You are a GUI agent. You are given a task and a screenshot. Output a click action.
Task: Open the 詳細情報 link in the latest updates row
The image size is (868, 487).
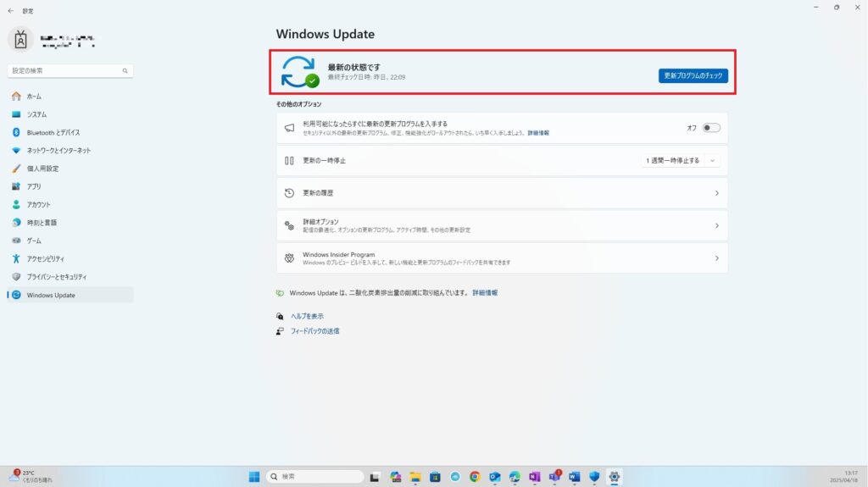538,133
